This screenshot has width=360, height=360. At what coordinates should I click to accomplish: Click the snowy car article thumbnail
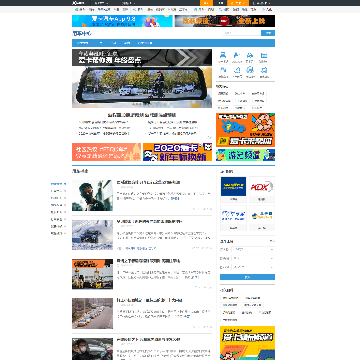point(92,235)
